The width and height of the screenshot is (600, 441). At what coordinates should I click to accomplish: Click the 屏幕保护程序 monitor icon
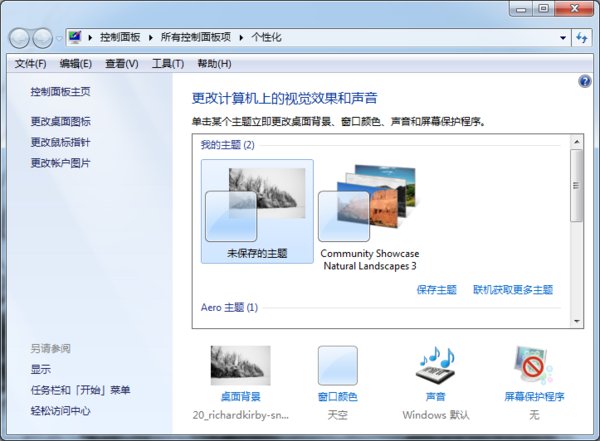click(534, 365)
